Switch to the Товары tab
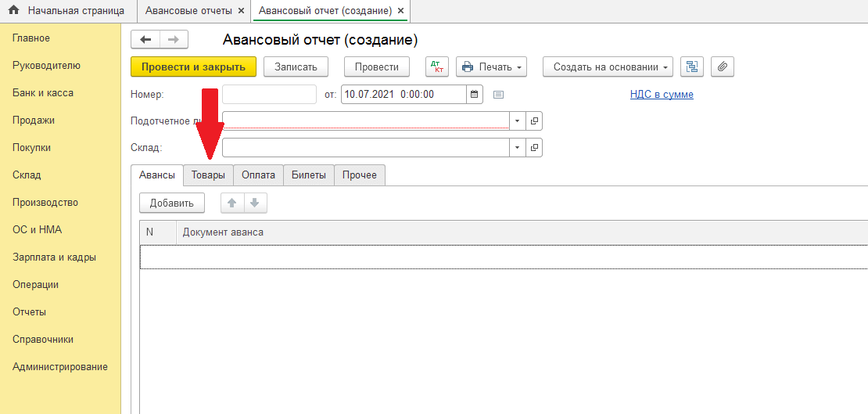The image size is (868, 414). pyautogui.click(x=208, y=175)
